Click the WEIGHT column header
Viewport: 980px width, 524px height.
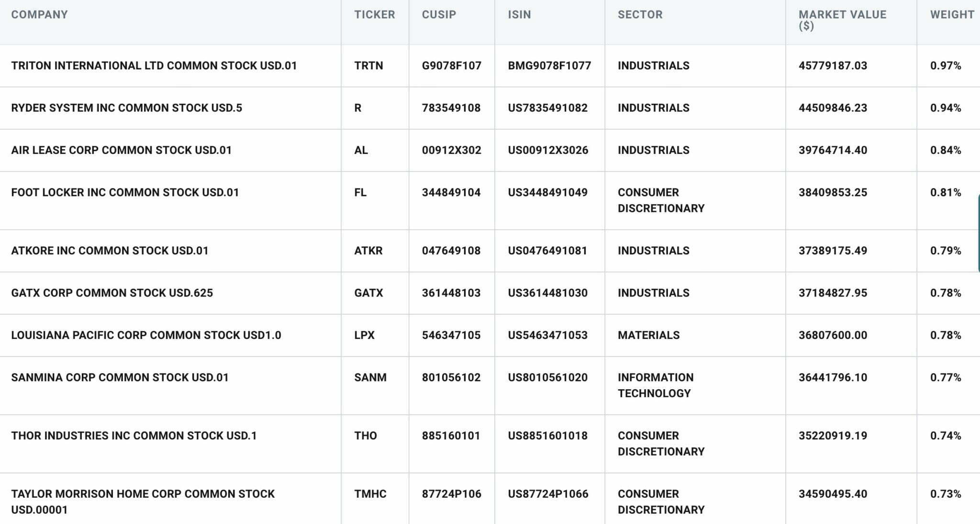point(952,15)
